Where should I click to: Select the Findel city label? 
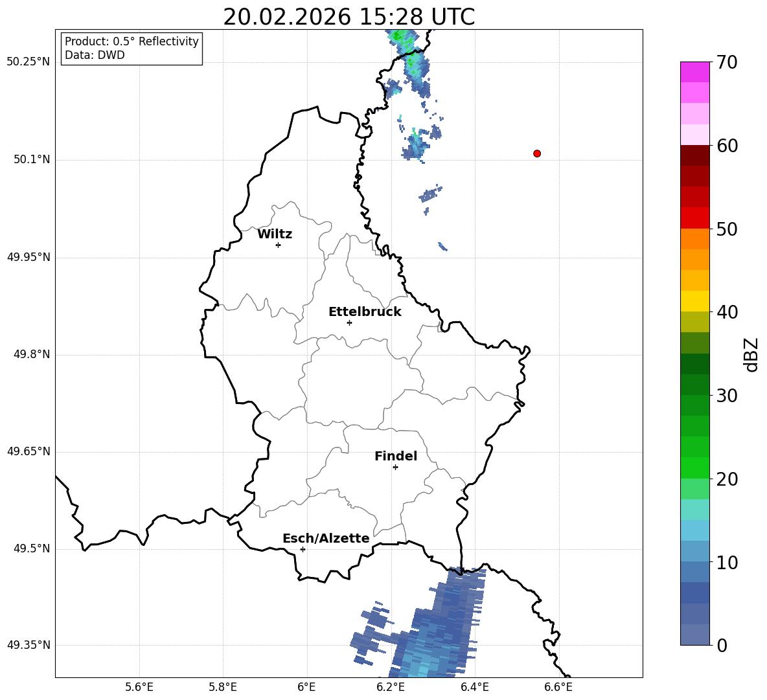(396, 456)
